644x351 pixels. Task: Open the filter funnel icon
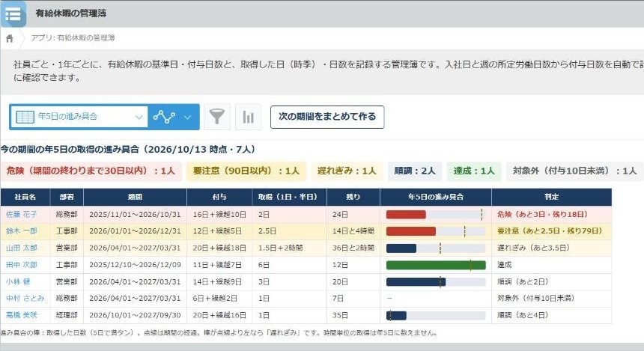click(217, 117)
